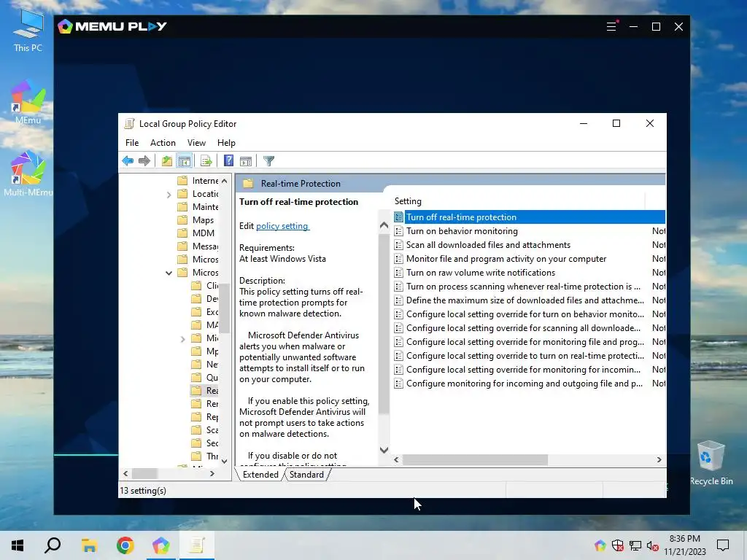The width and height of the screenshot is (747, 560).
Task: Select the Recycle Bin desktop icon
Action: click(x=711, y=463)
